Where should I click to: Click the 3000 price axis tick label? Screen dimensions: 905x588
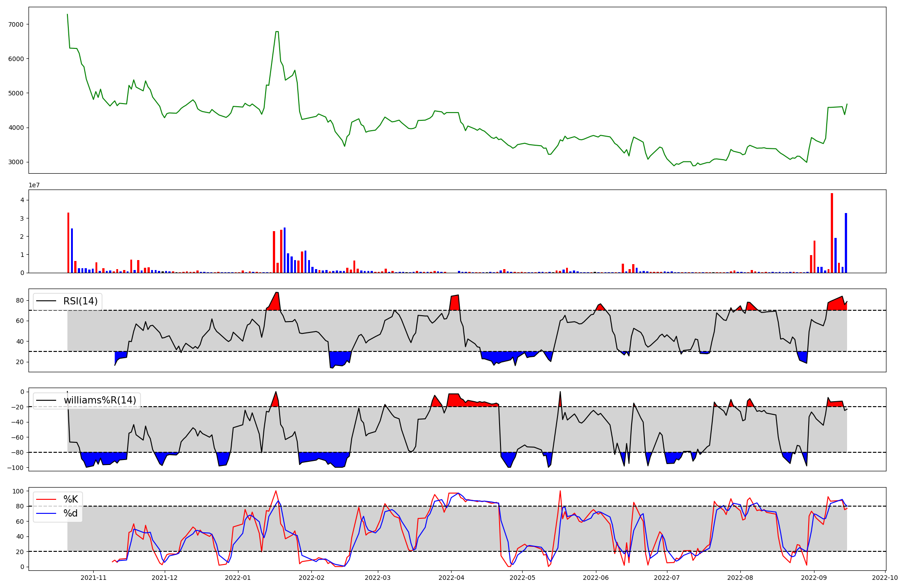[x=16, y=162]
